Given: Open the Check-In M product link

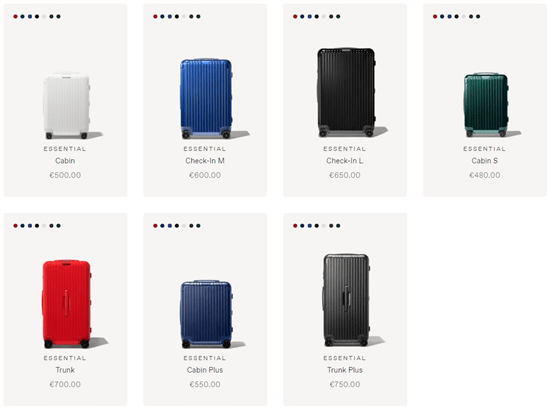Looking at the screenshot, I should (205, 161).
